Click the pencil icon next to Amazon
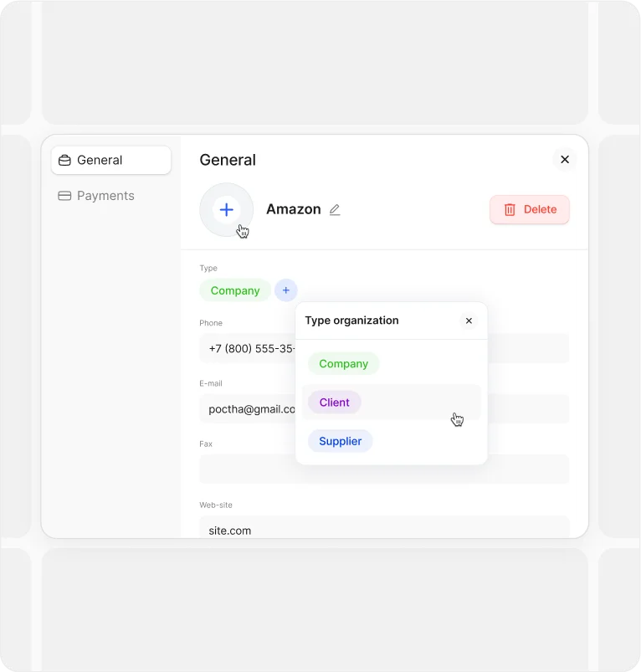641x672 pixels. pos(335,210)
